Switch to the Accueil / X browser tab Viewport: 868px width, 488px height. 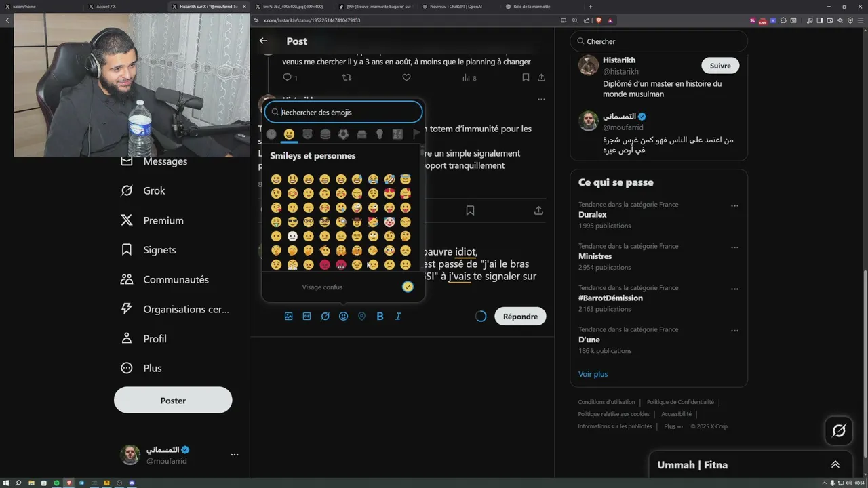(124, 6)
